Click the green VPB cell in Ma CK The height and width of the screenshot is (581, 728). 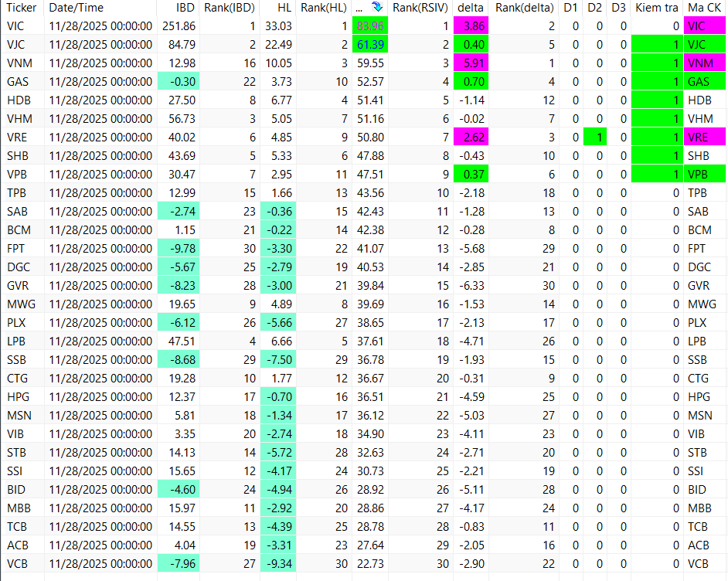704,175
